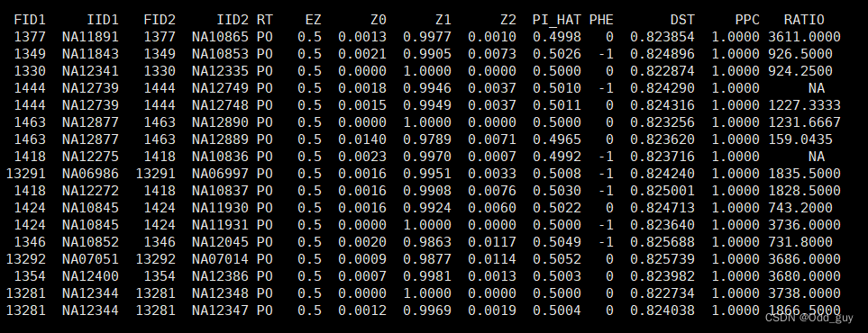Click DST value 0.825739

pos(662,260)
